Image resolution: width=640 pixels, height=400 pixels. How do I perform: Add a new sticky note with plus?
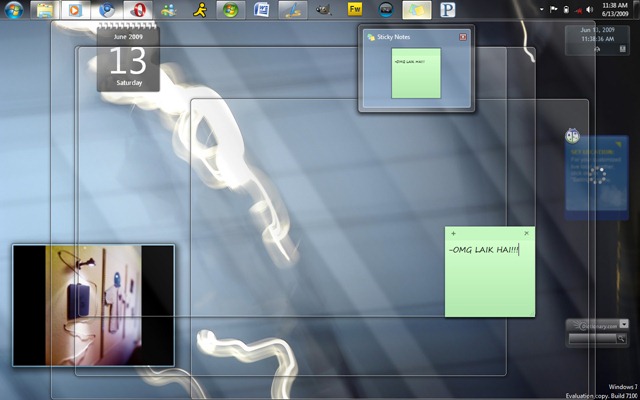pyautogui.click(x=453, y=233)
